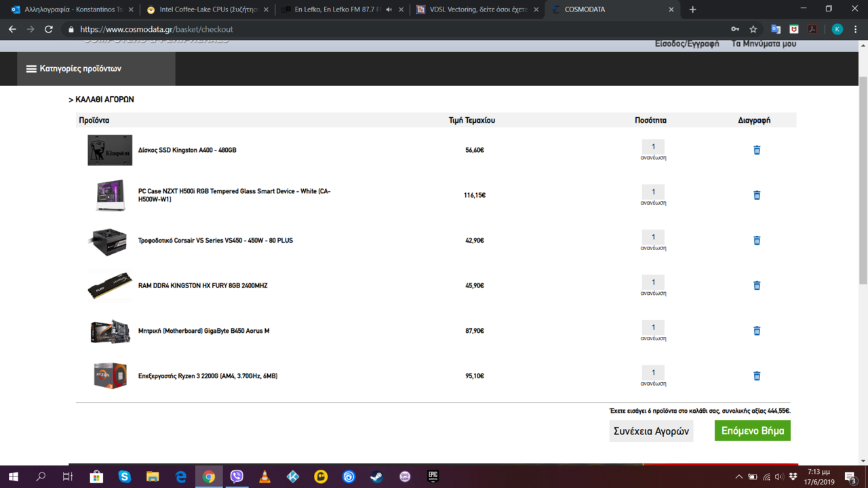View site info via padlock icon
The height and width of the screenshot is (488, 868).
point(71,29)
